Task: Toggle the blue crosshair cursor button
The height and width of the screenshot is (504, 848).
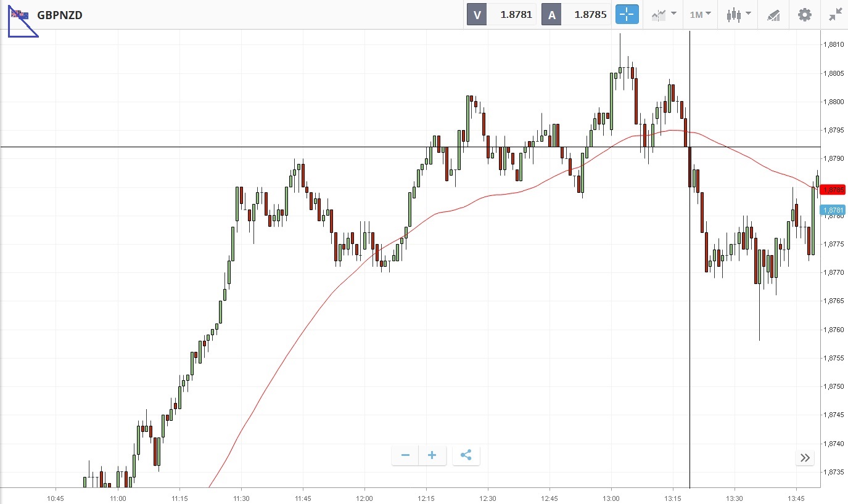Action: click(x=627, y=15)
